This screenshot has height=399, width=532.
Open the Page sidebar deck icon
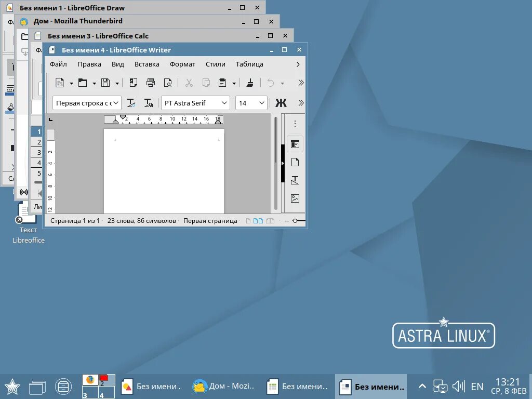coord(295,162)
